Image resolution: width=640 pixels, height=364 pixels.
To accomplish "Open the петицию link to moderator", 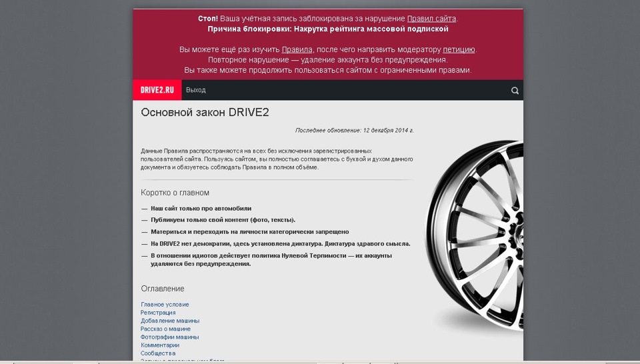I will 459,50.
